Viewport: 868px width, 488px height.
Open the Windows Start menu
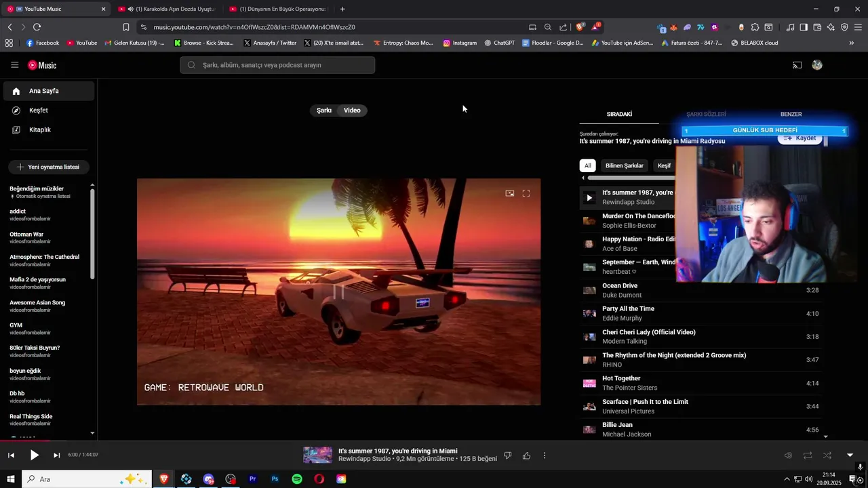(x=11, y=479)
